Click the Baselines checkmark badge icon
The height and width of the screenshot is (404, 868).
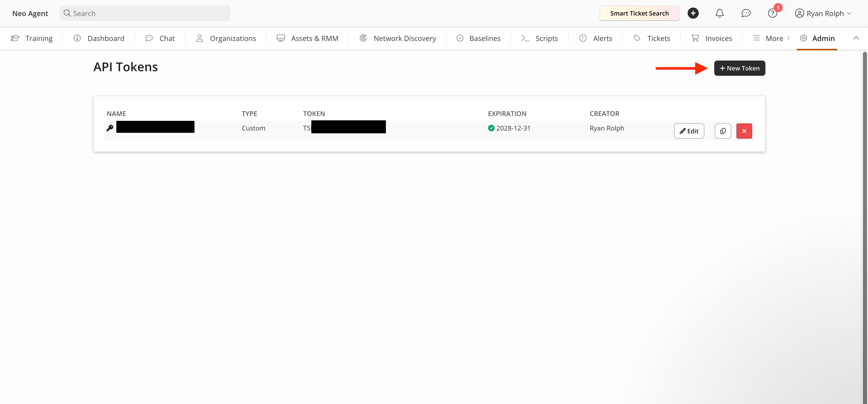tap(460, 38)
